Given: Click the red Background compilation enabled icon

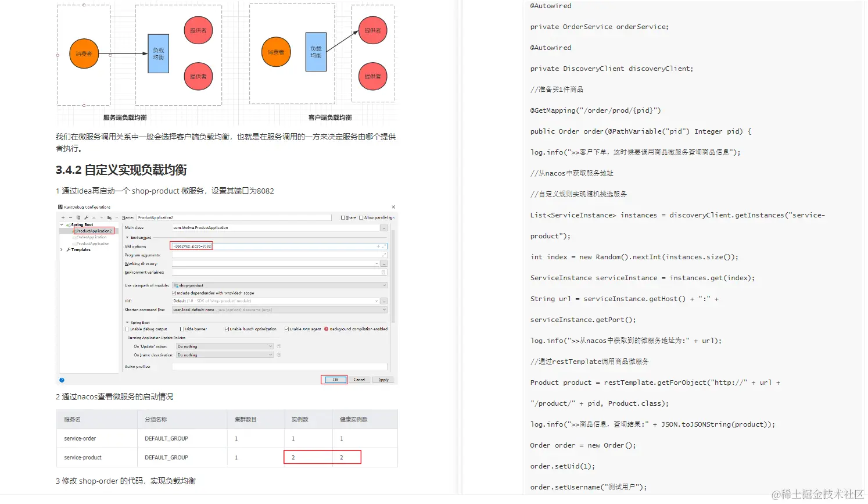Looking at the screenshot, I should tap(326, 329).
